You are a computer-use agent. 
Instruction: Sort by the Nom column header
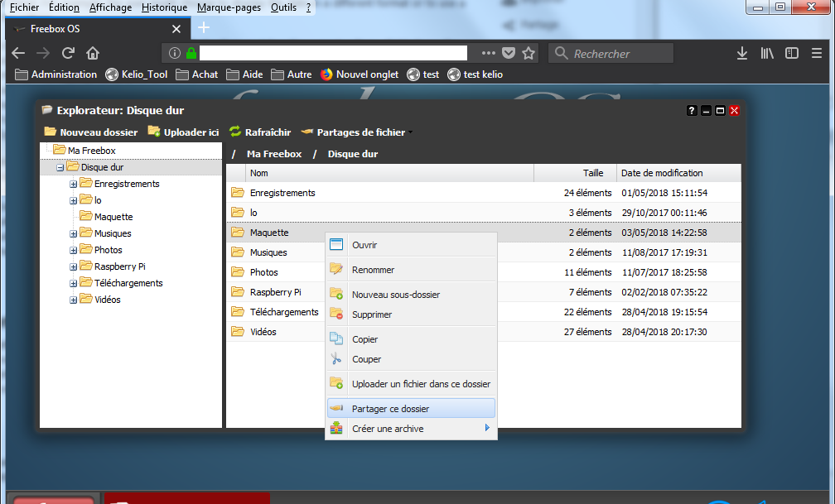(389, 173)
